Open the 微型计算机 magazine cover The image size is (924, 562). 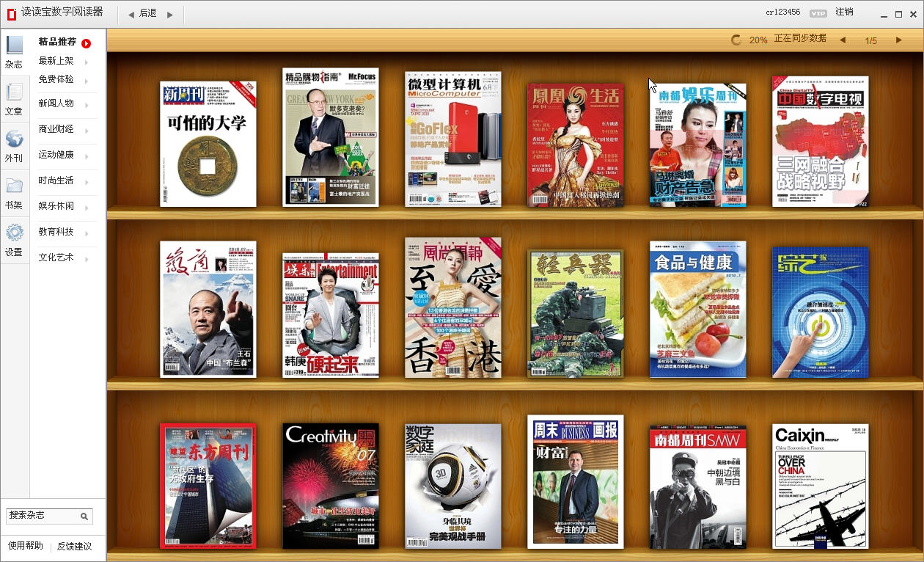pos(453,139)
